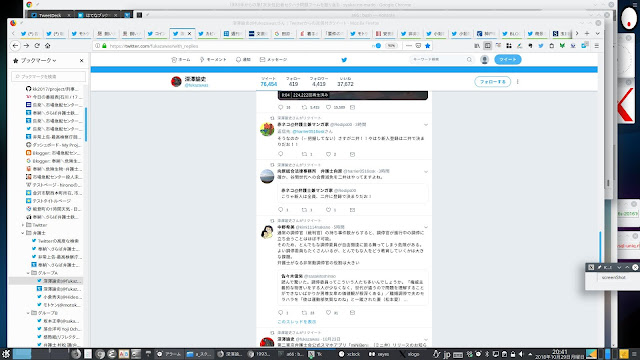List all tabs with the tab-bar dropdown arrow

(x=598, y=33)
